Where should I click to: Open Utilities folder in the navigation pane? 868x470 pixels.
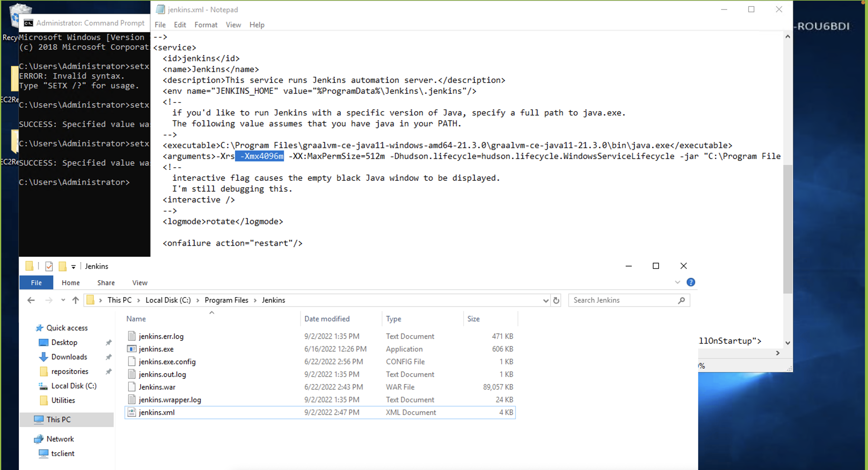[63, 400]
